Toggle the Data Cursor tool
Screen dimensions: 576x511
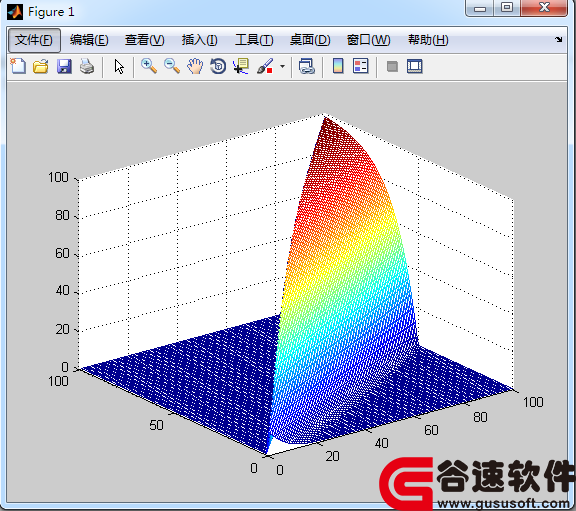(x=241, y=66)
